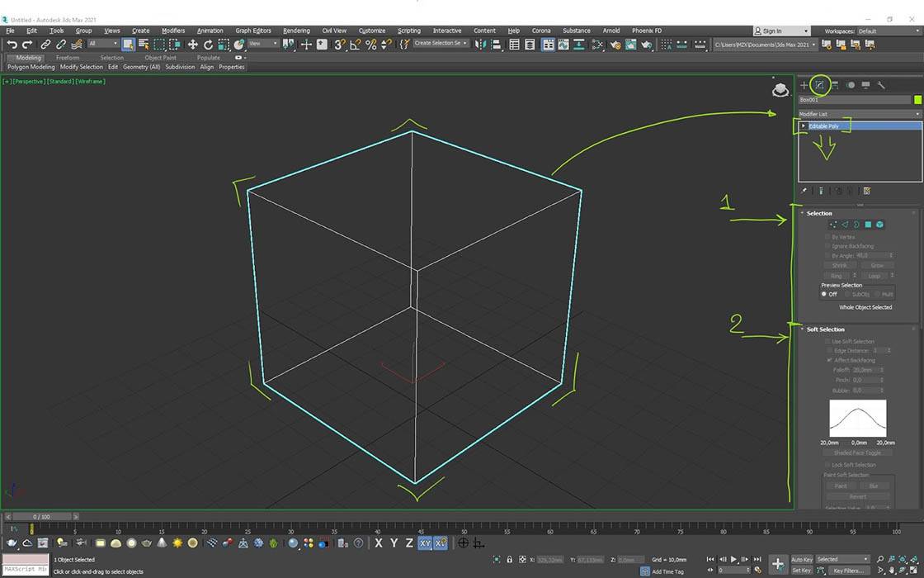Viewport: 924px width, 578px height.
Task: Open the Create panel plus icon
Action: pos(804,84)
